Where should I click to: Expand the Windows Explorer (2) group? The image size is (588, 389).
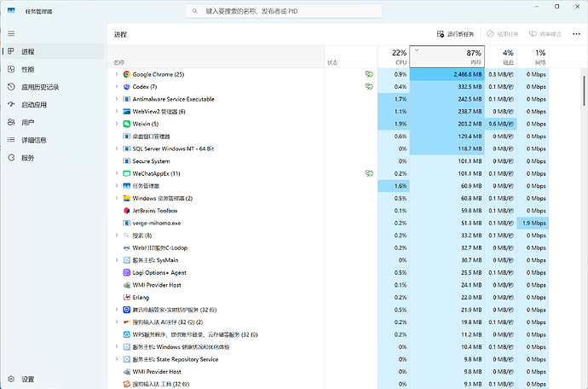[x=117, y=198]
